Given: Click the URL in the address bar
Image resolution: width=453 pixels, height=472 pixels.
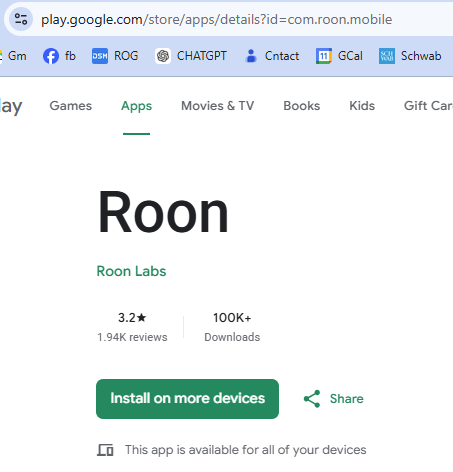Looking at the screenshot, I should pyautogui.click(x=217, y=20).
